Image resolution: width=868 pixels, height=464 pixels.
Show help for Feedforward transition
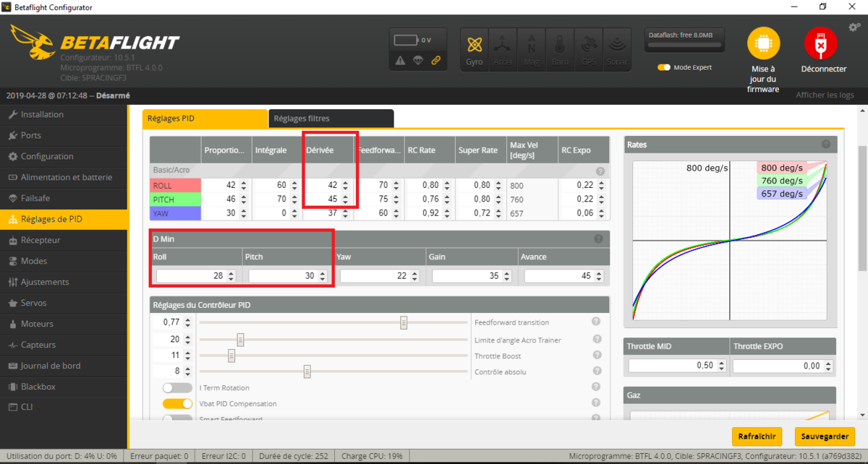(x=596, y=322)
